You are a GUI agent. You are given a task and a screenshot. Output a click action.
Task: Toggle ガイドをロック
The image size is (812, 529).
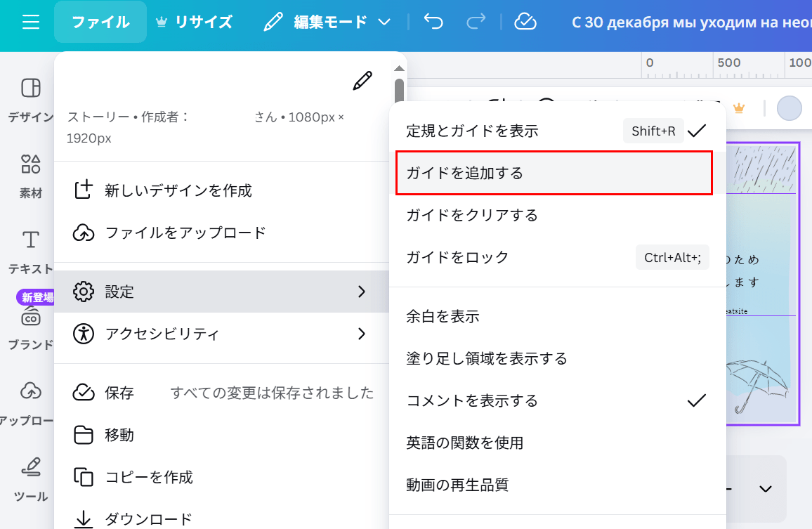coord(557,258)
